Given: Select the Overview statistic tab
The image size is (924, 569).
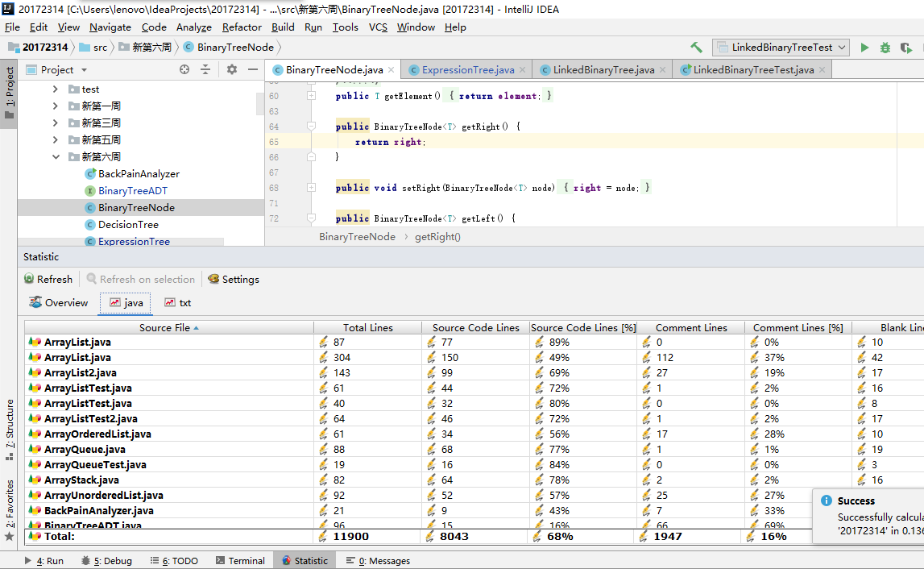Looking at the screenshot, I should (59, 302).
